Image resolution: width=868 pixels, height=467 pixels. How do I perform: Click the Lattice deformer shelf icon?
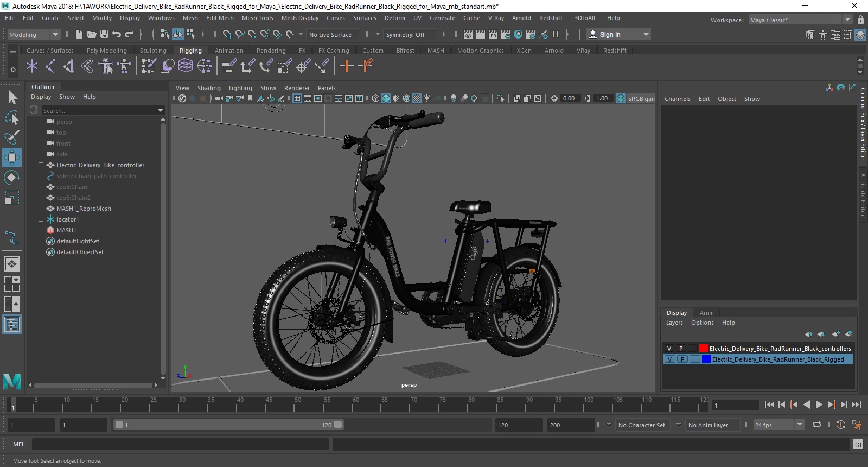click(x=186, y=66)
